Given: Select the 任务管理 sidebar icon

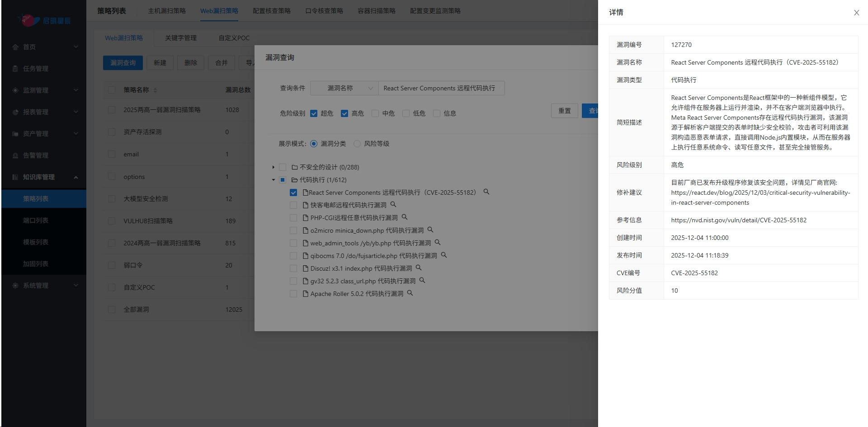Looking at the screenshot, I should [15, 69].
